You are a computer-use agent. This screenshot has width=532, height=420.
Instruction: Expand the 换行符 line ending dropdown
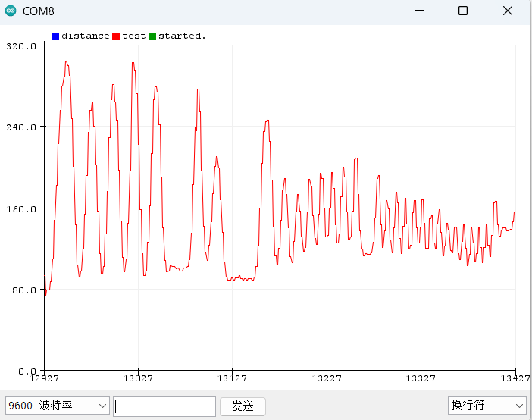[x=487, y=406]
